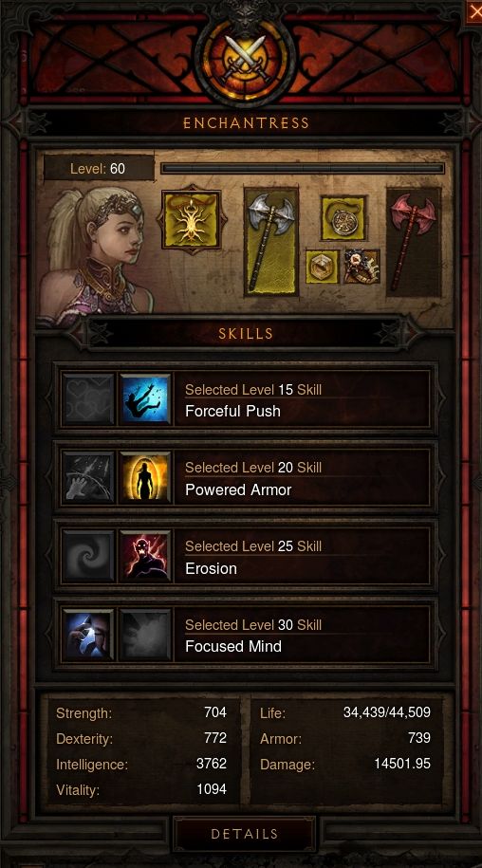The height and width of the screenshot is (868, 482).
Task: Select the Powered Armor skill icon
Action: click(145, 477)
